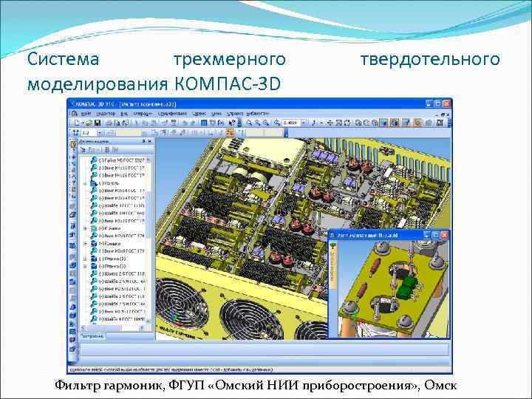Toggle the third highlighted view mode icon
The image size is (532, 399).
click(406, 123)
